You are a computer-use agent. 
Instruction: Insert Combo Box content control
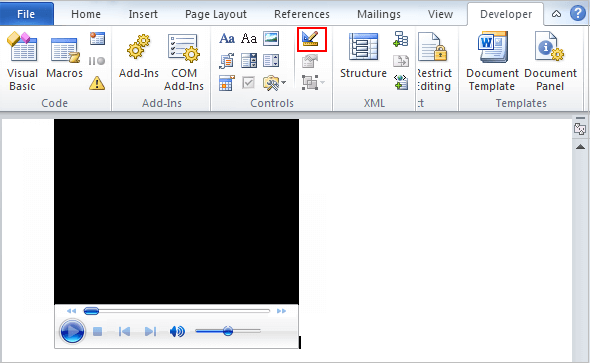249,61
